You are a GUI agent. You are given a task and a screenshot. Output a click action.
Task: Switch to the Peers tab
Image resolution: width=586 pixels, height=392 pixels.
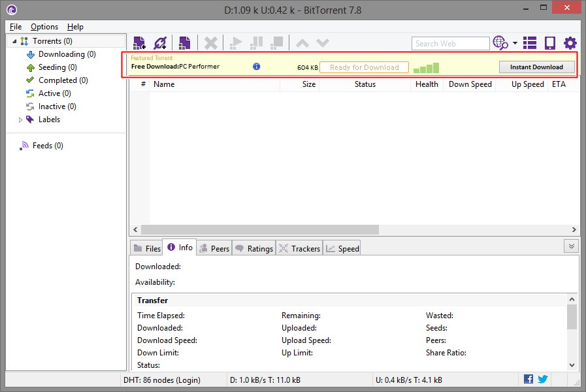(x=214, y=248)
